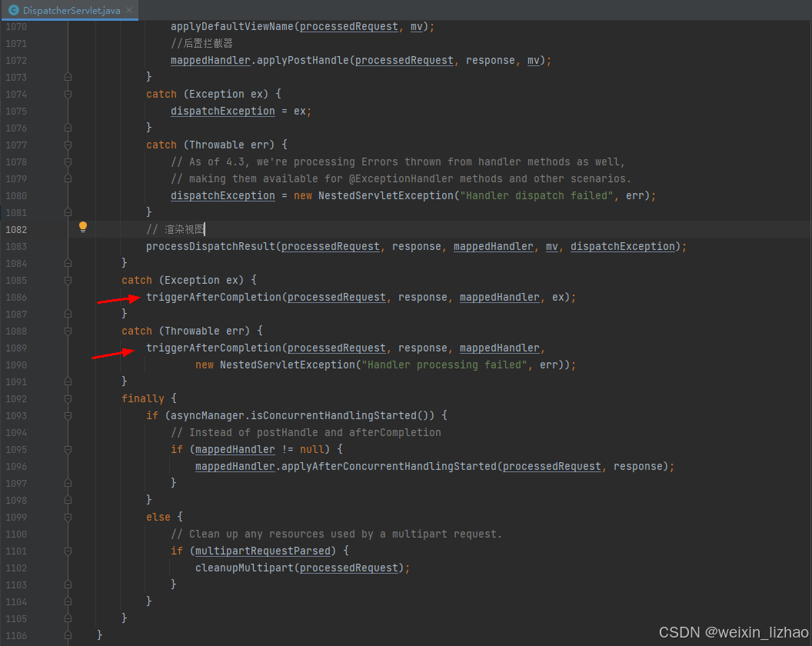Click "Handler dispatch failed" string literal
This screenshot has width=812, height=646.
(x=537, y=196)
